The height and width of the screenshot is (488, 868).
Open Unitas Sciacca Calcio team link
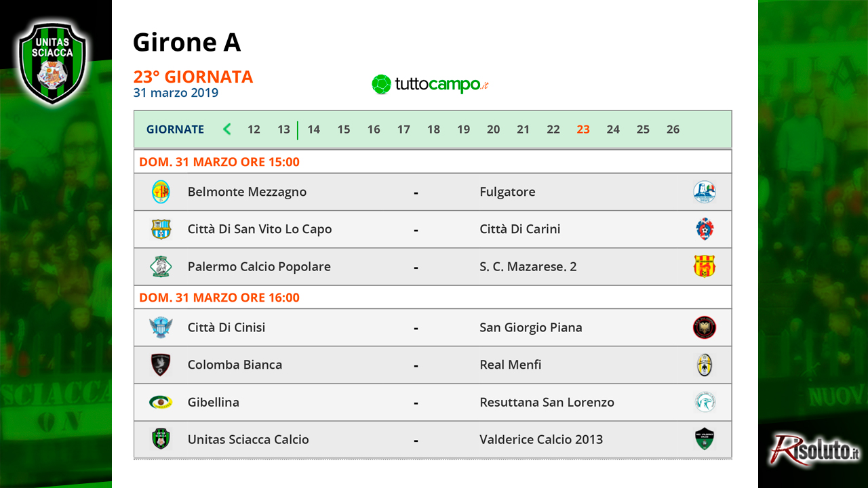point(248,439)
